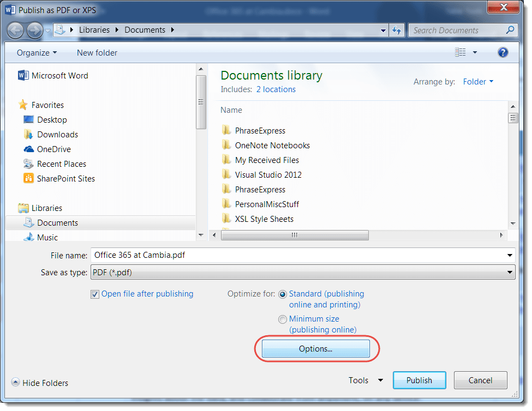Open the Save as type dropdown

click(x=510, y=272)
